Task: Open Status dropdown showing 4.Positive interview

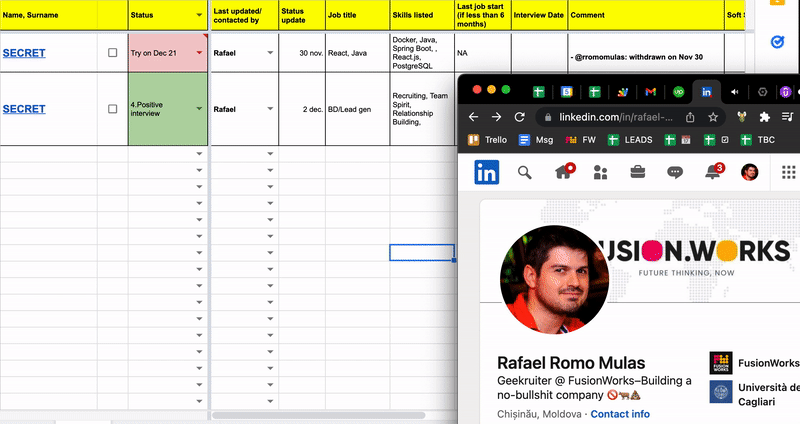Action: [x=199, y=108]
